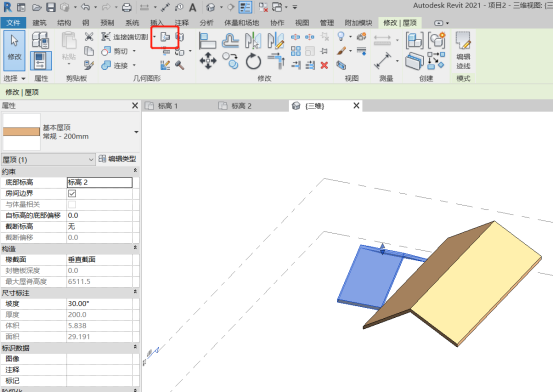Click the Pin tool icon

point(324,51)
